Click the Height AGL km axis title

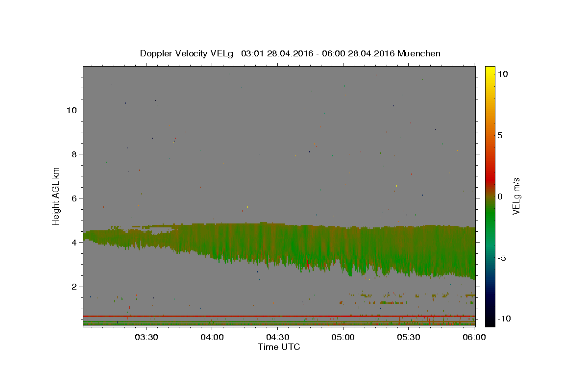click(x=56, y=196)
